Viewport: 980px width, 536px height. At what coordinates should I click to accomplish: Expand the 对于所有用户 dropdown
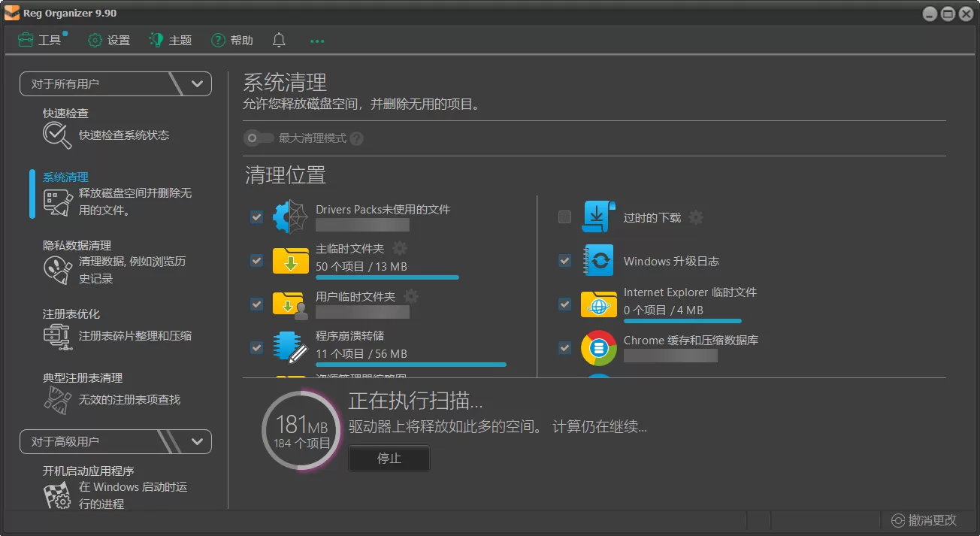198,83
